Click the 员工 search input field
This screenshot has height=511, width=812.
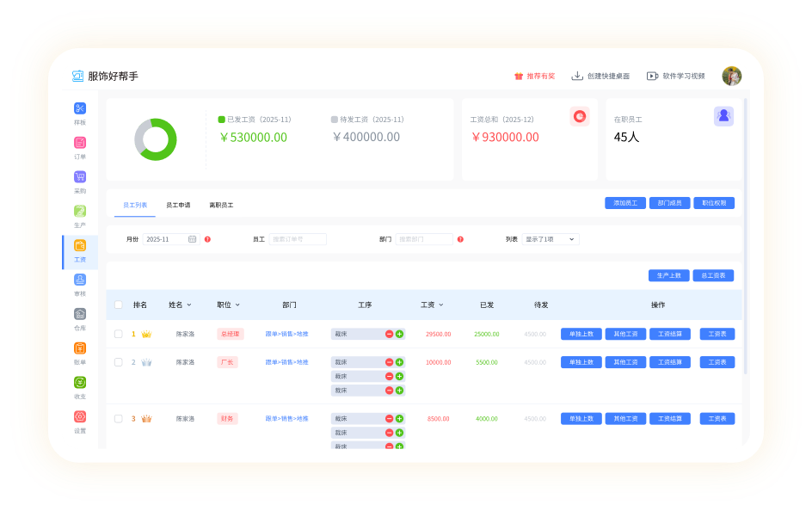click(298, 239)
